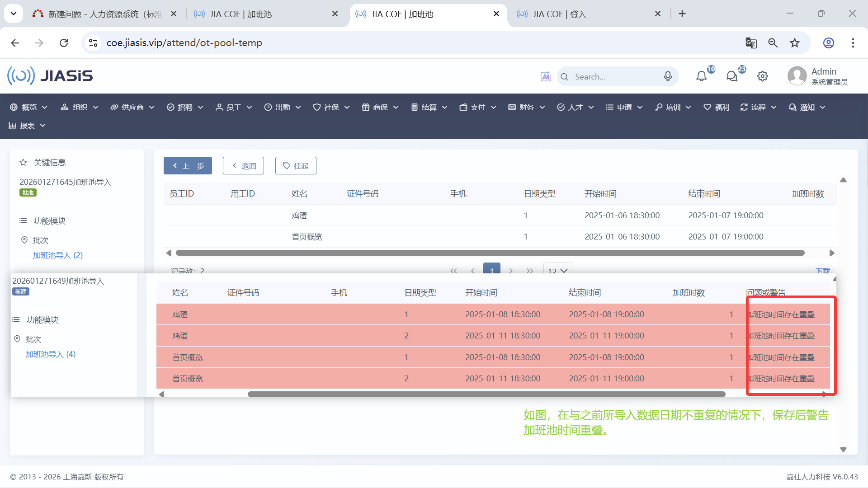The image size is (868, 488).
Task: Open the settings gear icon
Action: (x=762, y=76)
